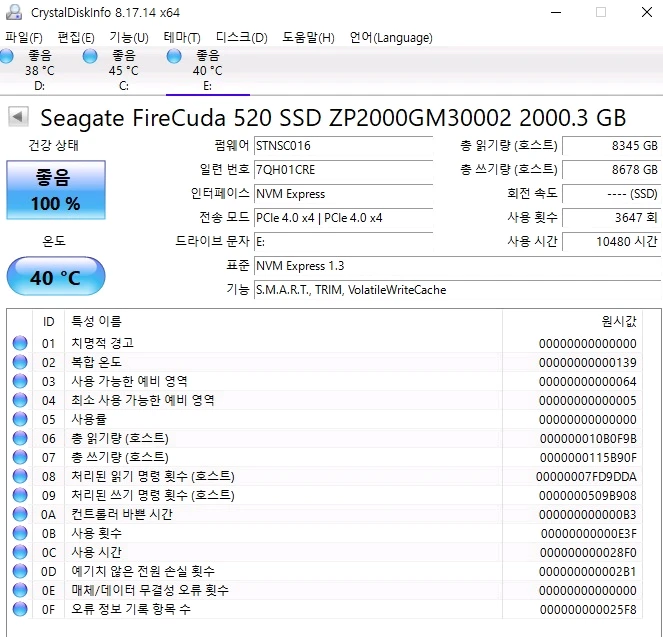This screenshot has height=637, width=663.
Task: Click status circle for 0C 사용 시간 row
Action: tap(20, 552)
